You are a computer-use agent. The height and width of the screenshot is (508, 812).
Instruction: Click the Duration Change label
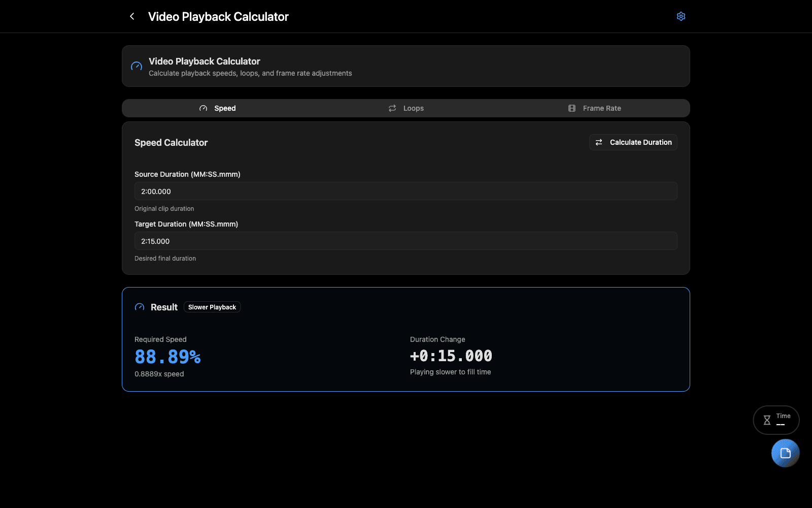point(437,339)
